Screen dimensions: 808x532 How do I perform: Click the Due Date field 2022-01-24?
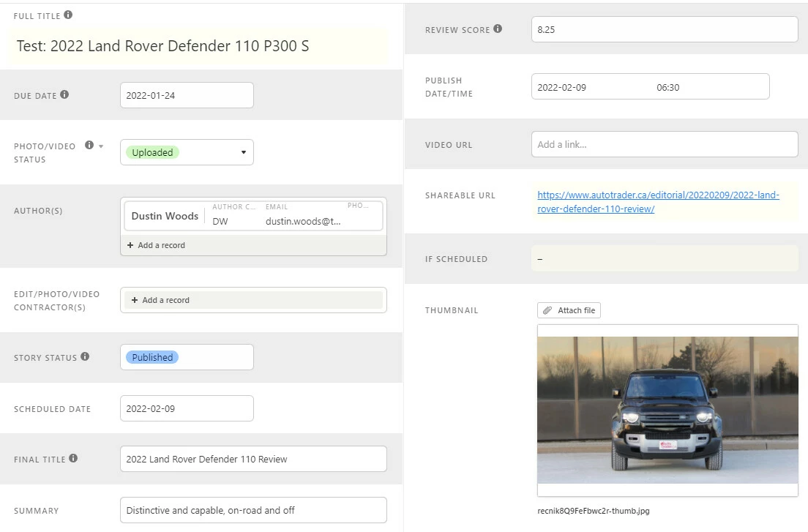[187, 95]
